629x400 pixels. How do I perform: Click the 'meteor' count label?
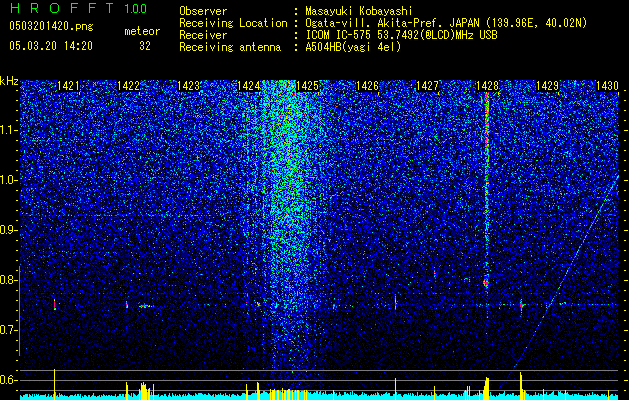pos(142,31)
